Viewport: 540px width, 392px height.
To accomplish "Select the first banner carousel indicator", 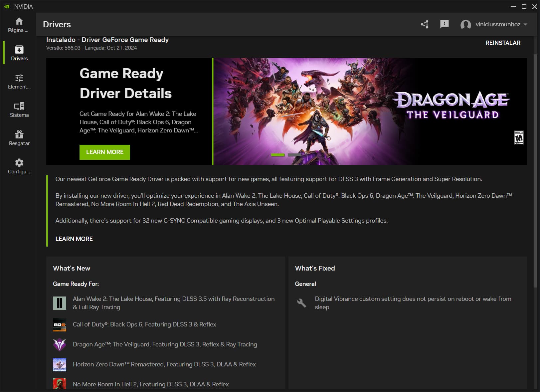I will pyautogui.click(x=278, y=155).
